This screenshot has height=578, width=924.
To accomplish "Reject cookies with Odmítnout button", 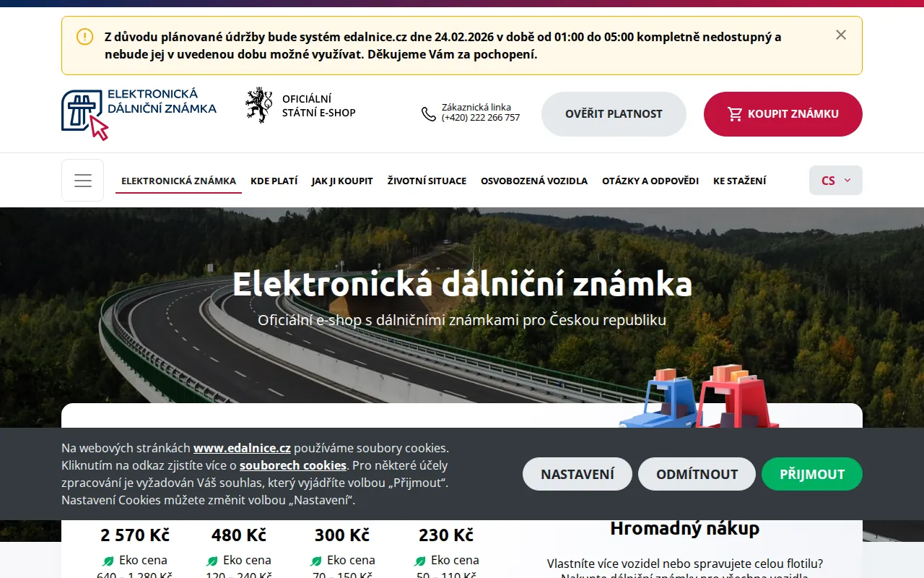I will [697, 474].
